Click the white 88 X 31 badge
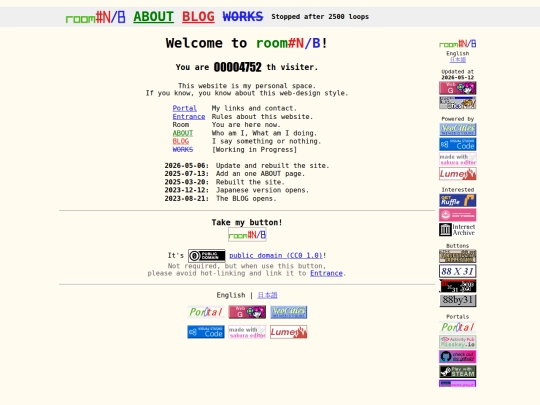Image resolution: width=540 pixels, height=405 pixels. (x=458, y=271)
